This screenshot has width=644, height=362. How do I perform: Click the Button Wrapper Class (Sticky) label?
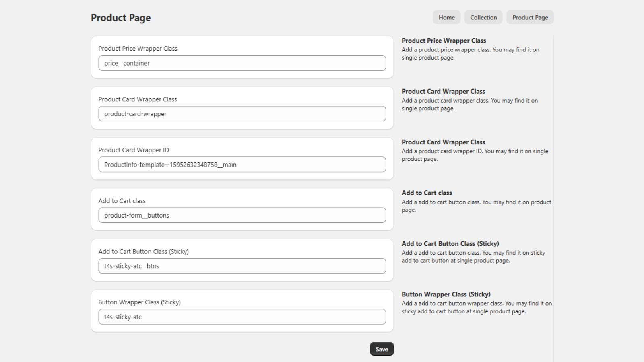coord(140,302)
